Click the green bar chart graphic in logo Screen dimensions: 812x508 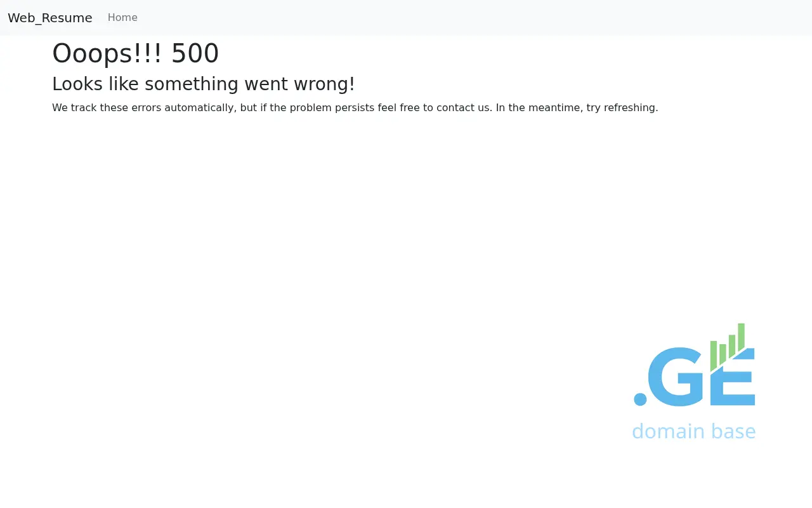tap(727, 347)
